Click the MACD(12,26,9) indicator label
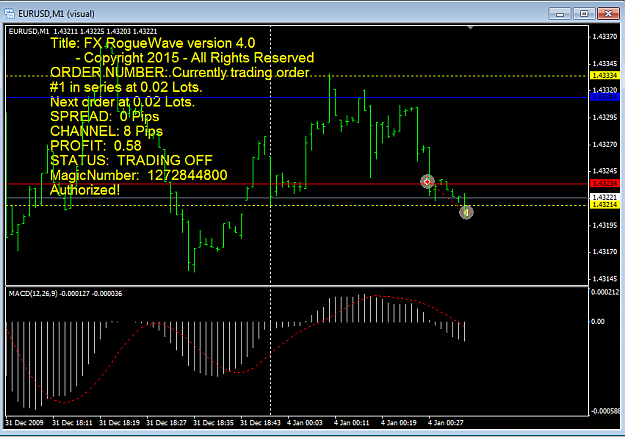 coord(65,293)
